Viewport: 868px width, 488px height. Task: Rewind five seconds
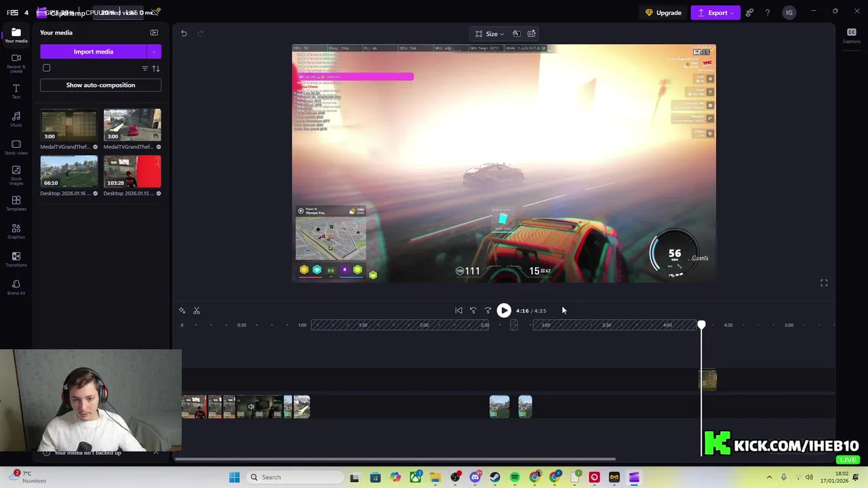[x=473, y=310]
